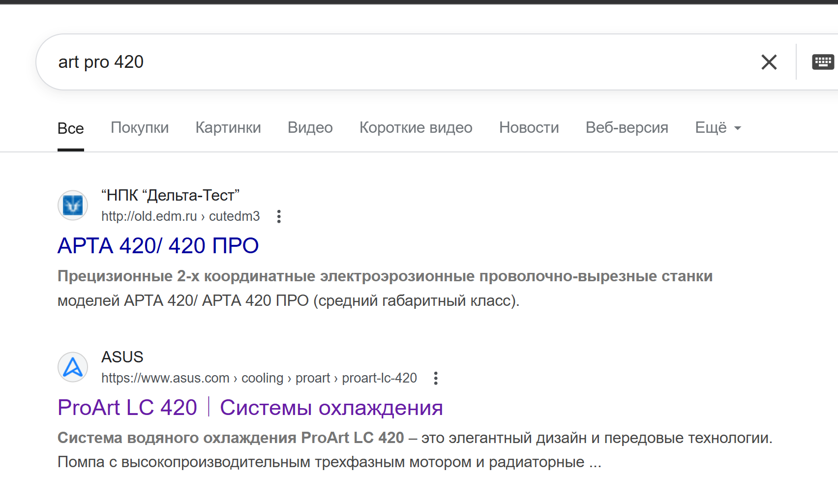Go to the Новости tab
Screen dimensions: 838x504
coord(529,128)
